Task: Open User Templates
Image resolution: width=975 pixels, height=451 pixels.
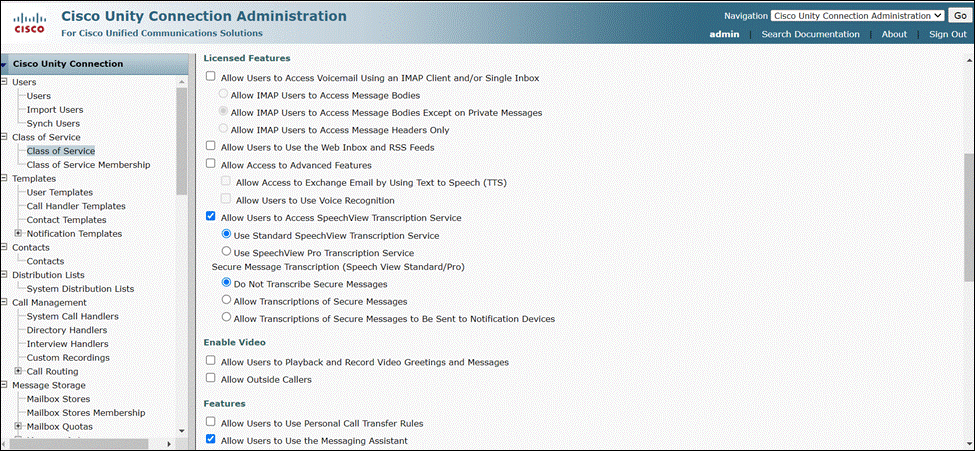Action: tap(60, 192)
